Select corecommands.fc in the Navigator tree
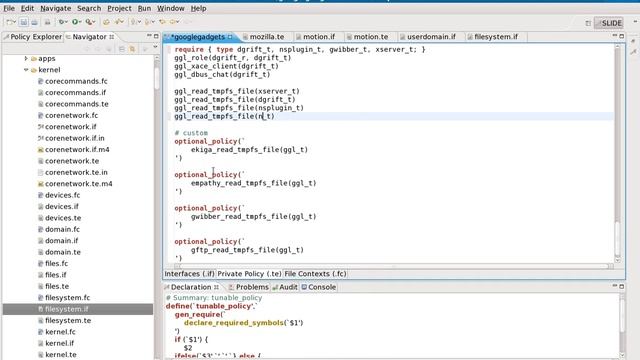 (76, 81)
